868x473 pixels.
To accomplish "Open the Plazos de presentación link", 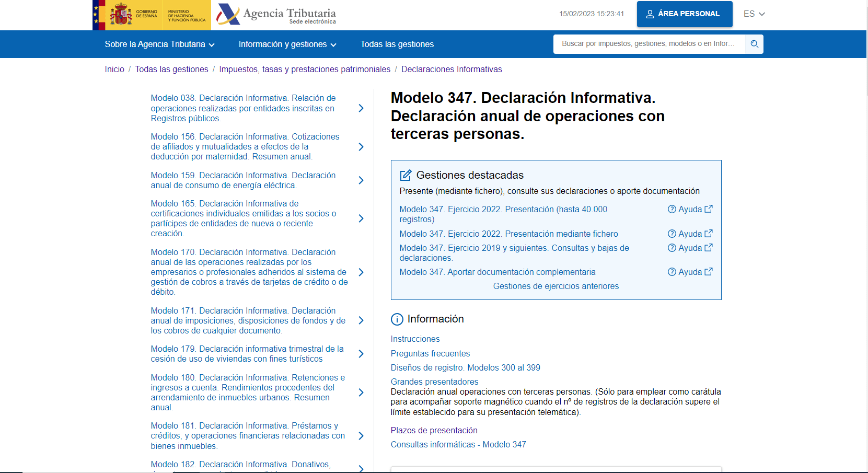I will (434, 430).
